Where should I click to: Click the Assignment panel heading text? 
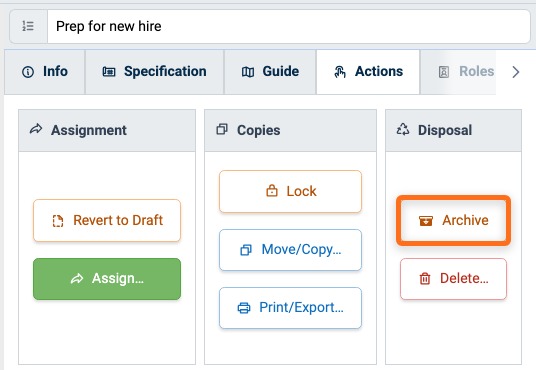tap(89, 130)
